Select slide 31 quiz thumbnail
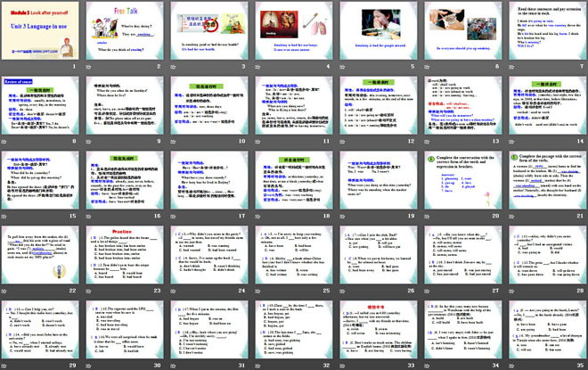588x370 pixels. pyautogui.click(x=209, y=329)
